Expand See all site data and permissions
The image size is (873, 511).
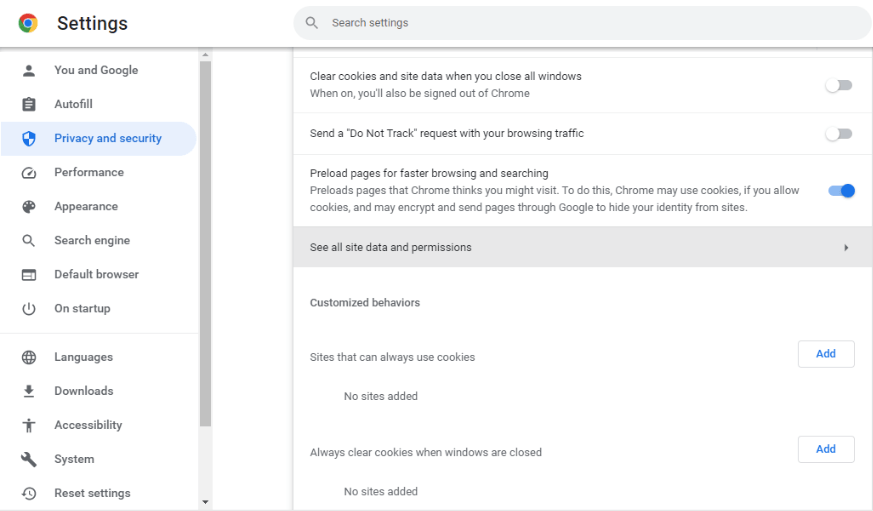(582, 247)
